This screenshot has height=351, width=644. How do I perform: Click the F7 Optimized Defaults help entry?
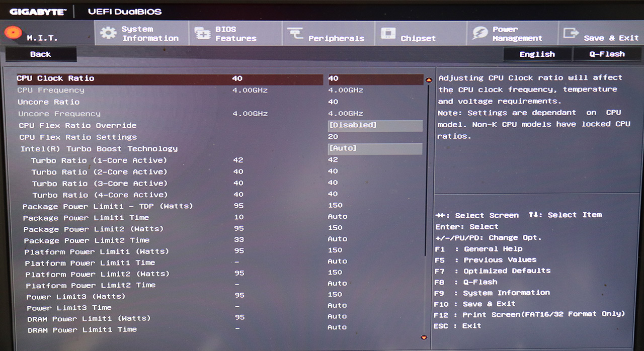pos(493,271)
